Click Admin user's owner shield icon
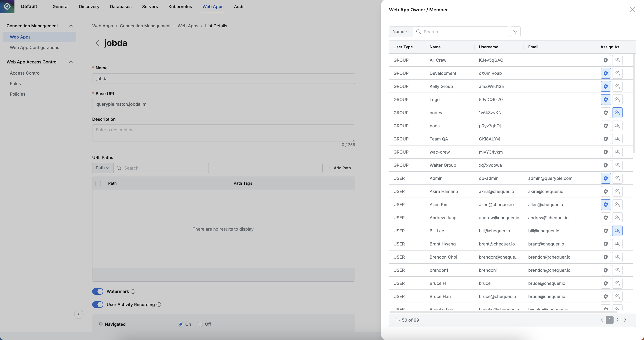Screen dimensions: 644x340 click(605, 178)
